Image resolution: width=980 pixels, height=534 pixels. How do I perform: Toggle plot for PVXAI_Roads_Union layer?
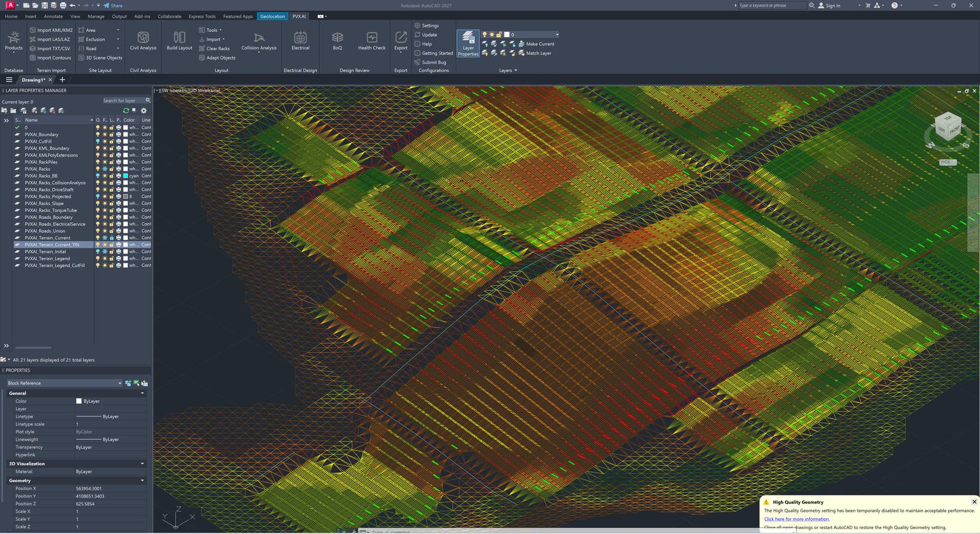[x=118, y=231]
